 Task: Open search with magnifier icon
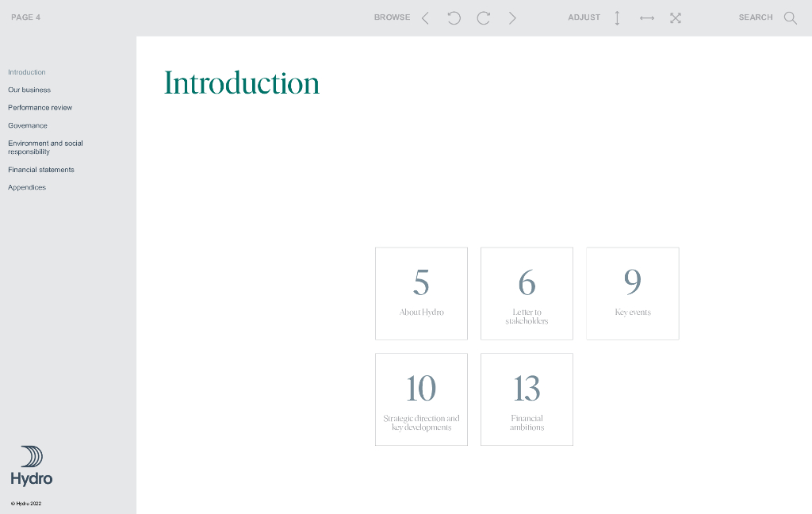coord(790,17)
